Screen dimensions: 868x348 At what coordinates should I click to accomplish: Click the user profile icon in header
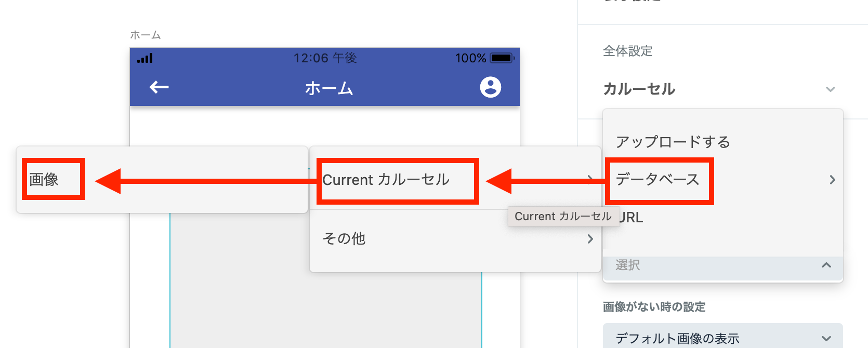point(490,87)
